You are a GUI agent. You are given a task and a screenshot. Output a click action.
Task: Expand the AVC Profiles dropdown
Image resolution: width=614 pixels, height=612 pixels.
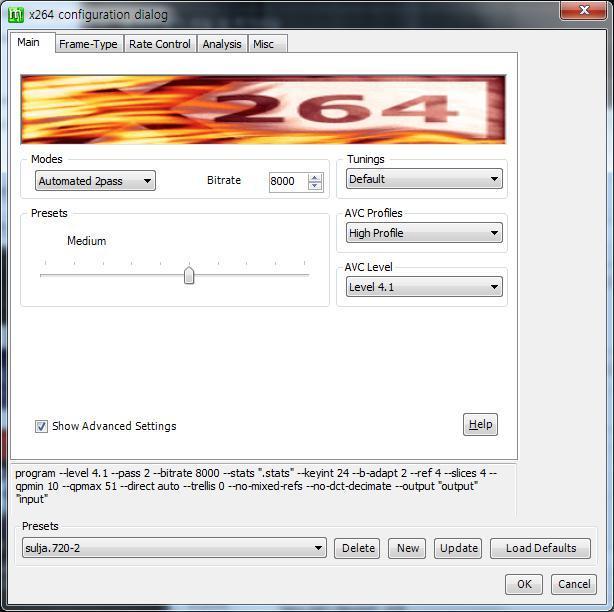click(424, 233)
